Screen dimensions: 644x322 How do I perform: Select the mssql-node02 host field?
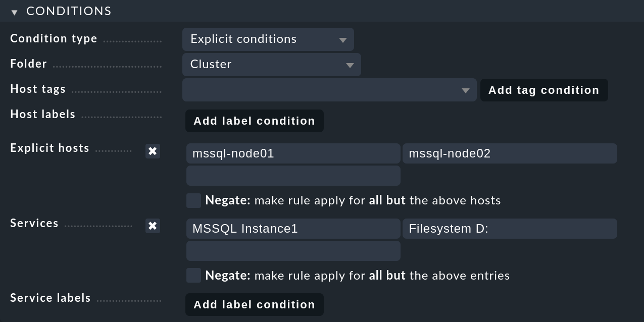point(510,153)
